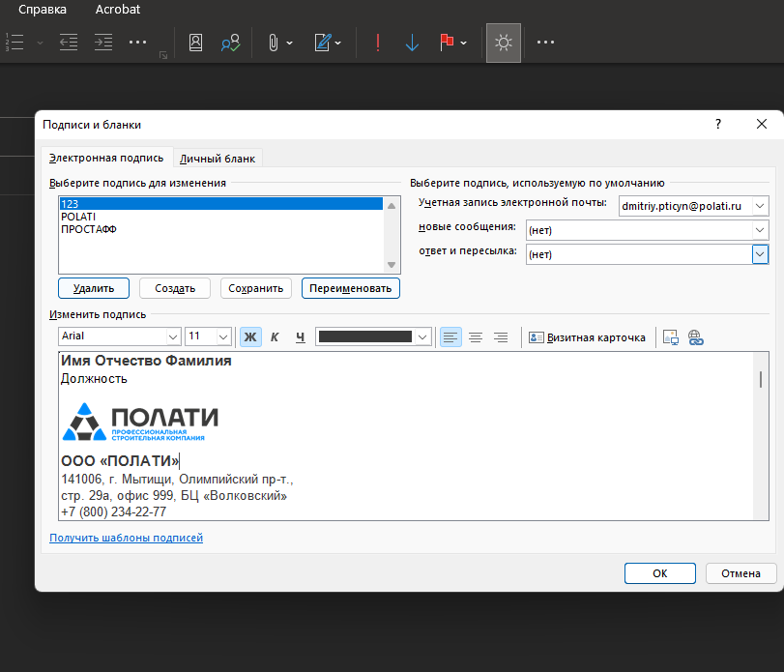Screen dimensions: 784x672
Task: Open the Справка menu
Action: pos(43,10)
